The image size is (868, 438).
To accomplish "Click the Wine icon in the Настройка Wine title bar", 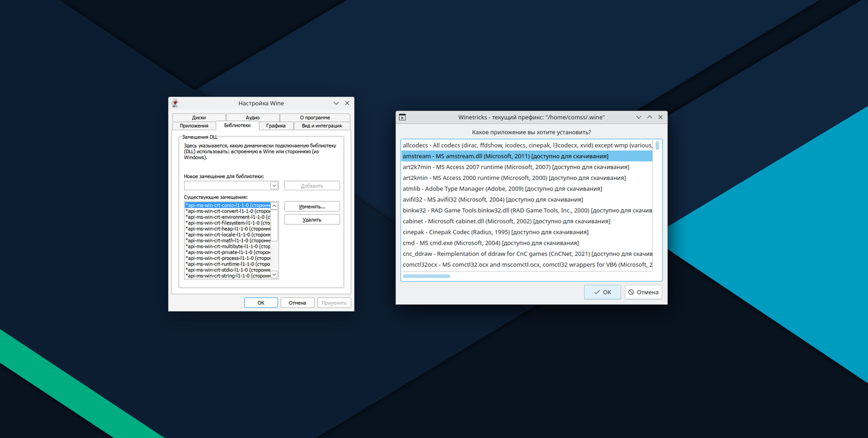I will coord(175,103).
